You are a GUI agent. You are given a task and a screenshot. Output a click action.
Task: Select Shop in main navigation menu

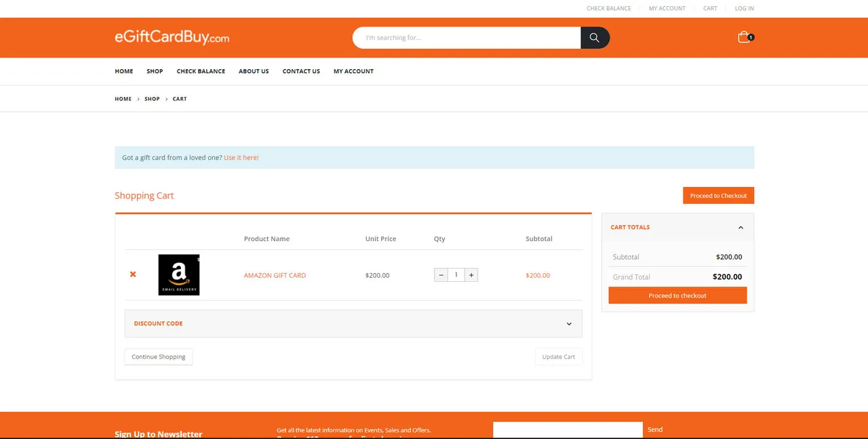[x=155, y=71]
